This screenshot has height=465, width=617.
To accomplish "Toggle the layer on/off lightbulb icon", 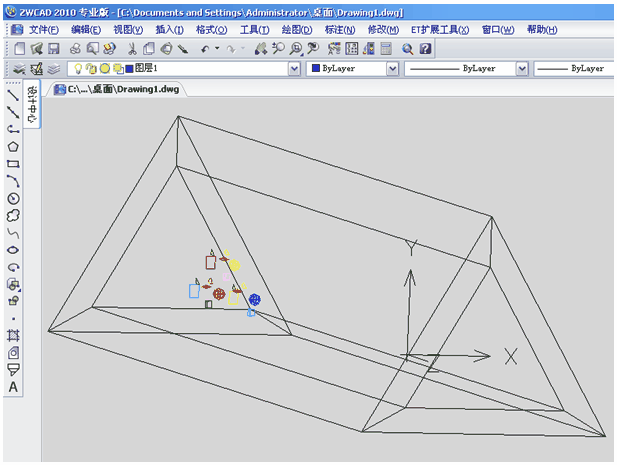I will (x=79, y=69).
